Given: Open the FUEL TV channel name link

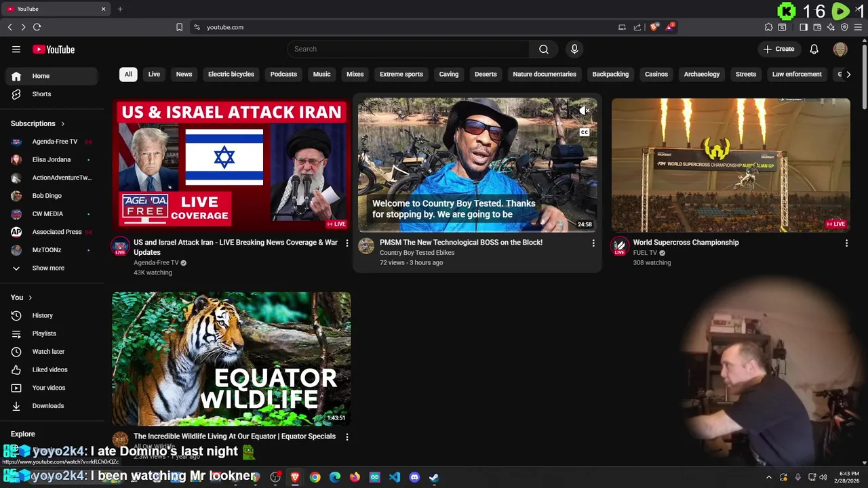Looking at the screenshot, I should (x=645, y=253).
